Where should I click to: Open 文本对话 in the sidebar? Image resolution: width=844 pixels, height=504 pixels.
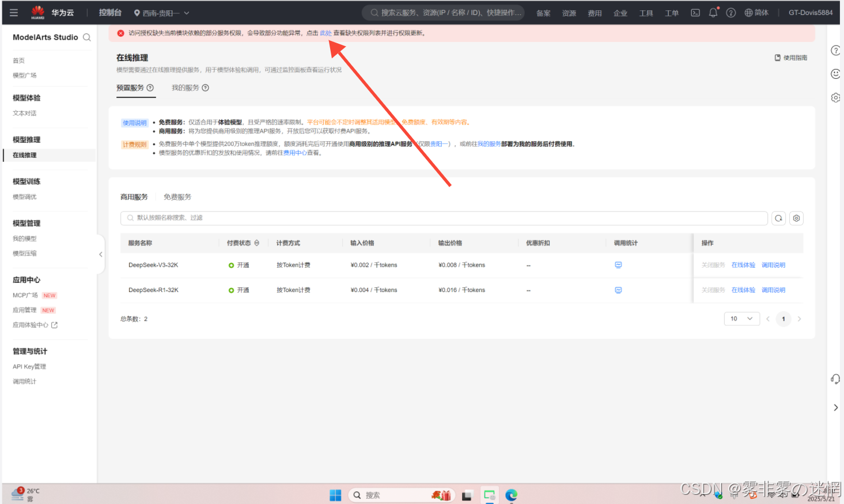[25, 113]
